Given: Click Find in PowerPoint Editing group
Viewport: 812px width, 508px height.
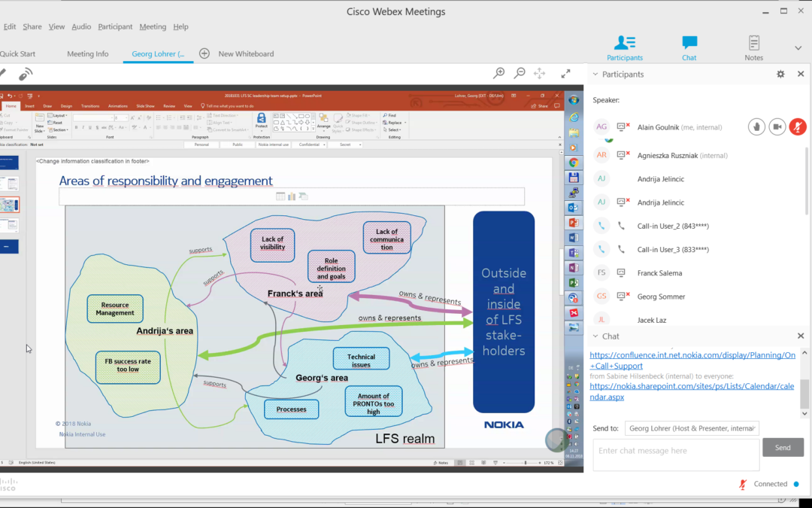Looking at the screenshot, I should tap(389, 115).
